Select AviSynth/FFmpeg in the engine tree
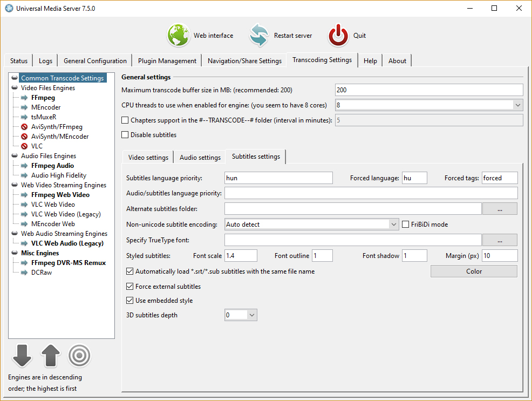Viewport: 532px width, 401px height. 57,127
